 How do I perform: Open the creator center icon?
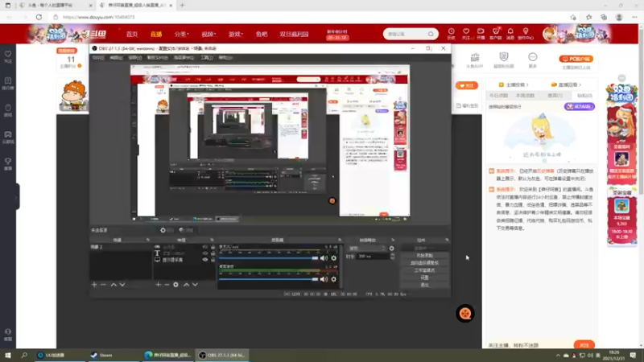(x=526, y=34)
